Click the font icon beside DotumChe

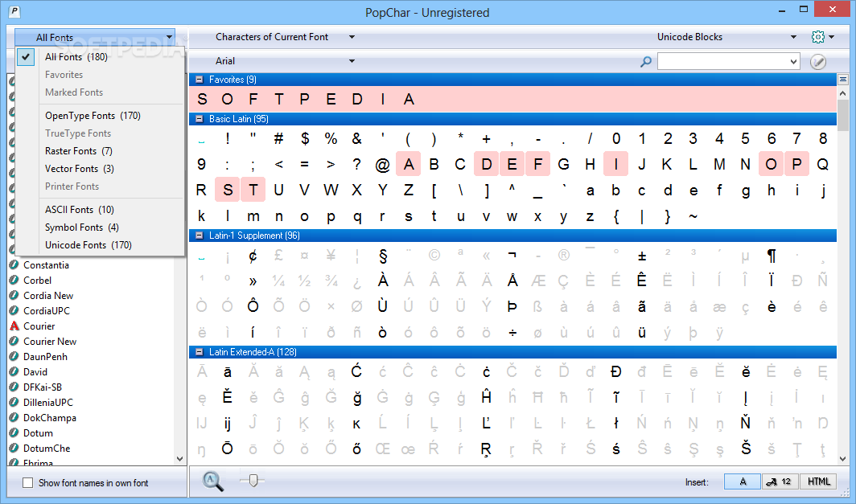click(14, 449)
